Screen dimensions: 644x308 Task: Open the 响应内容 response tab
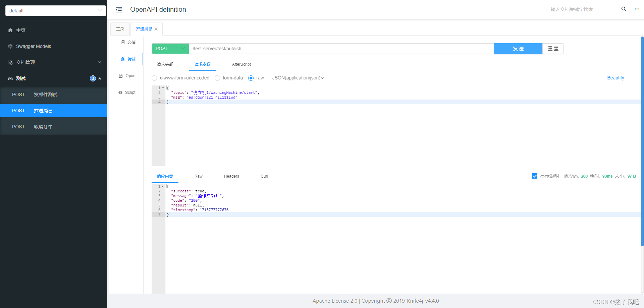coord(165,176)
